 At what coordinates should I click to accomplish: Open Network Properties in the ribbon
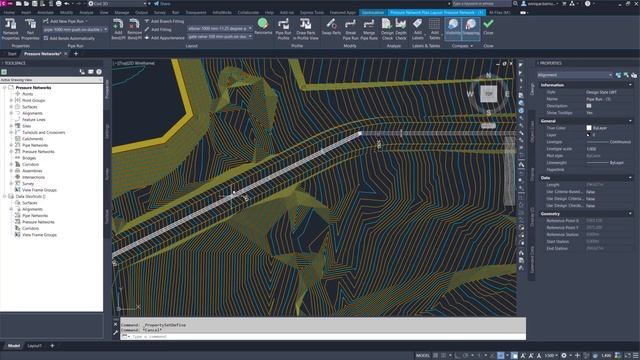11,29
